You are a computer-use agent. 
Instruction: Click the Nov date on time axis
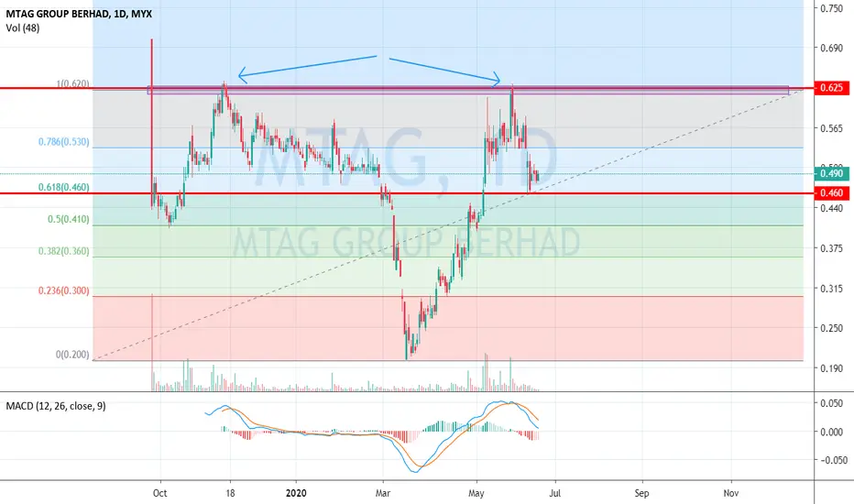pos(731,493)
